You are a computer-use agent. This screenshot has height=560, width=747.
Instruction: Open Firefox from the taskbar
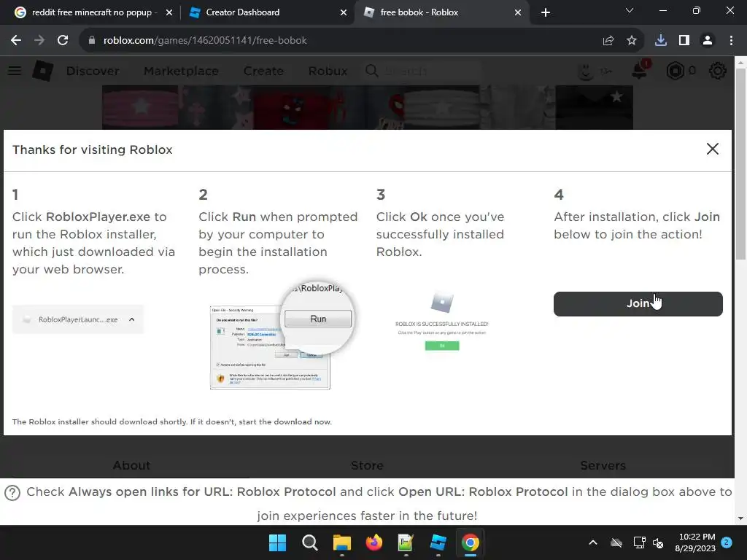(x=374, y=542)
